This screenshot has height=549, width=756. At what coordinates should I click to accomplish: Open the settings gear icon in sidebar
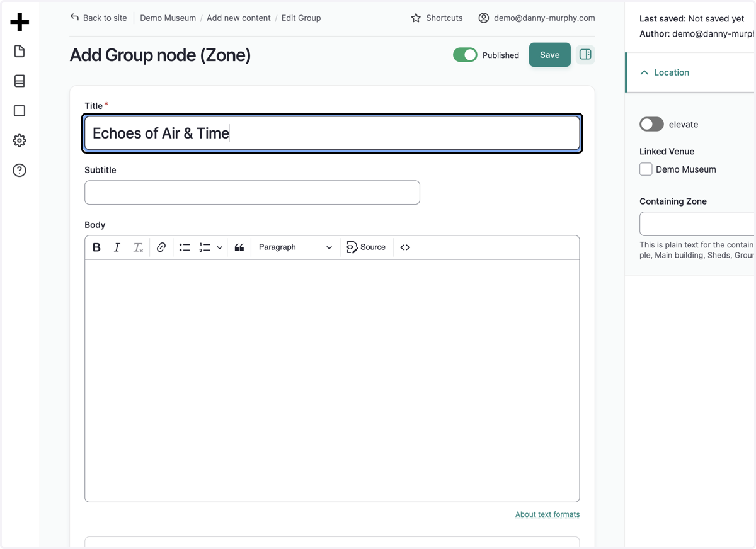click(x=20, y=140)
